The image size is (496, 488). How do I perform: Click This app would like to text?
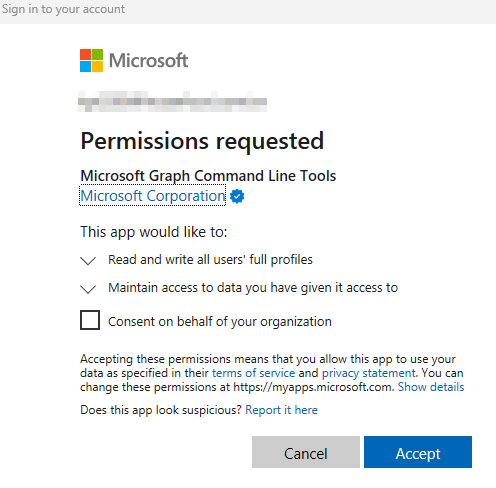pyautogui.click(x=154, y=232)
